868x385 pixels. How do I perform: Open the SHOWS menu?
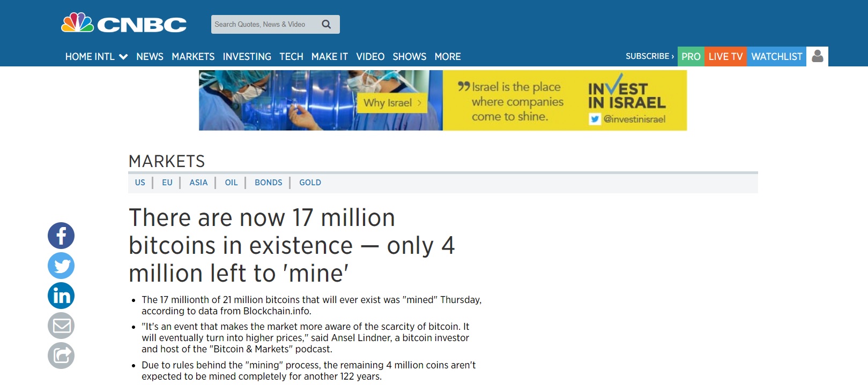tap(410, 56)
